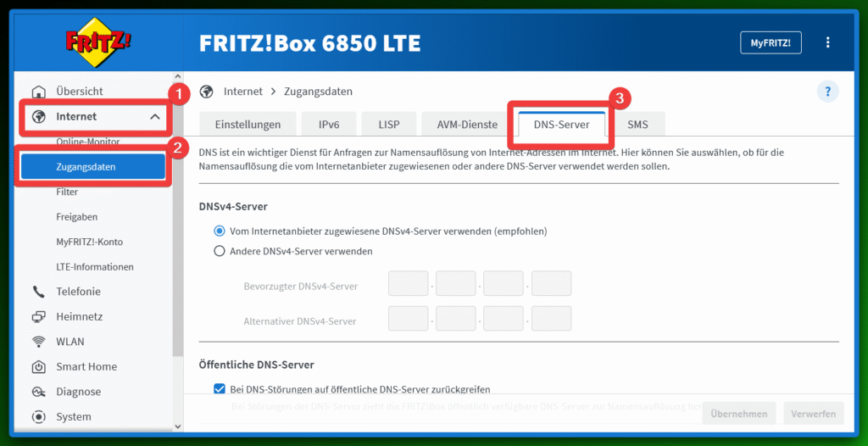Open the AVM-Dienste tab

(x=467, y=125)
